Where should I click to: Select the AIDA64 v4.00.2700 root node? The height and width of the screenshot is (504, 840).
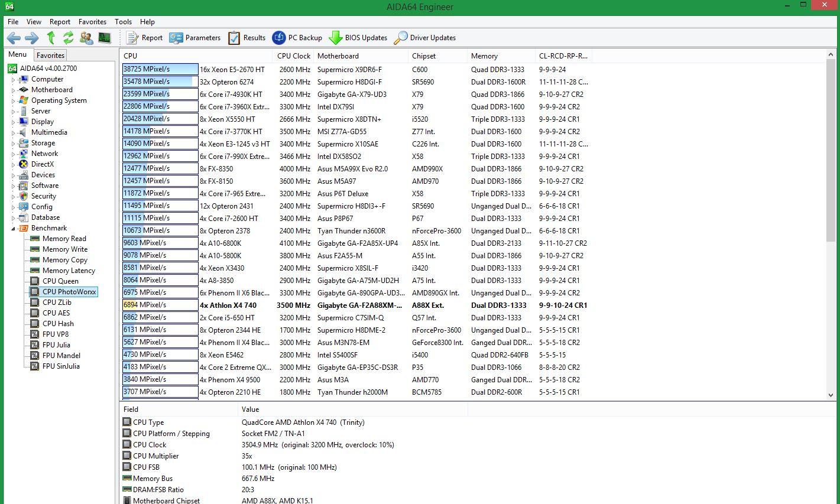point(48,69)
